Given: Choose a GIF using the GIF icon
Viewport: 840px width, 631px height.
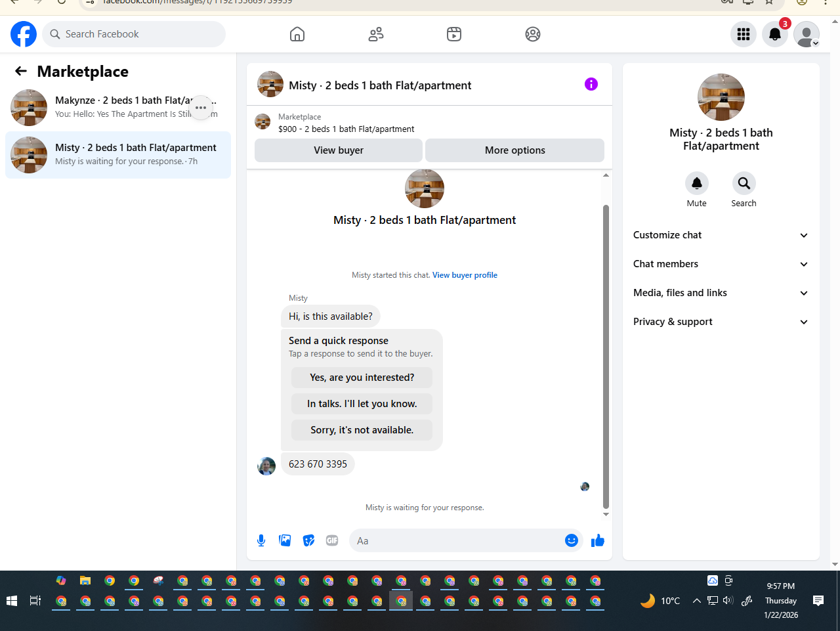Looking at the screenshot, I should [332, 540].
